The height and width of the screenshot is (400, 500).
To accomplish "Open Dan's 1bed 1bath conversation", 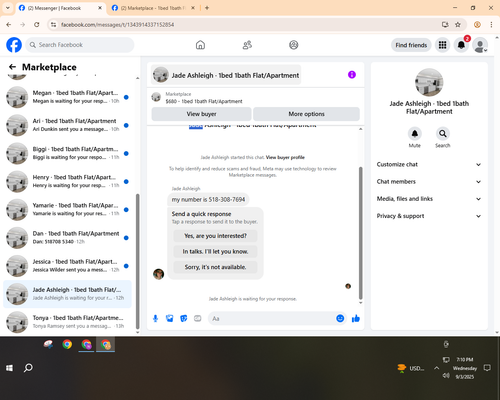I will click(x=68, y=238).
